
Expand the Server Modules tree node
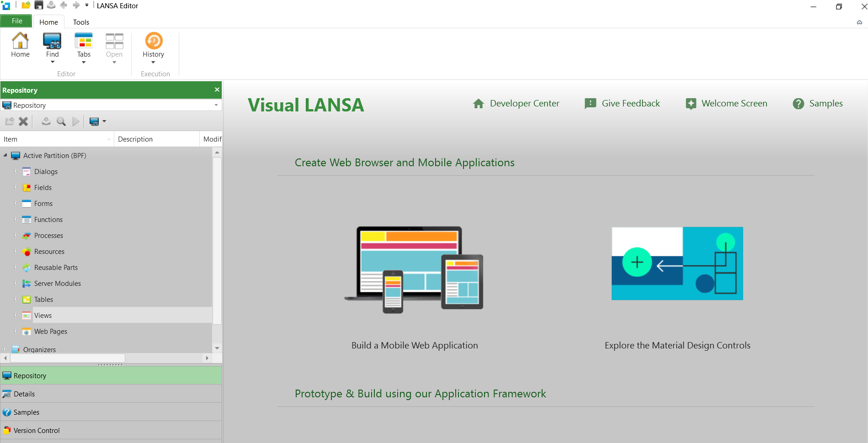[15, 284]
